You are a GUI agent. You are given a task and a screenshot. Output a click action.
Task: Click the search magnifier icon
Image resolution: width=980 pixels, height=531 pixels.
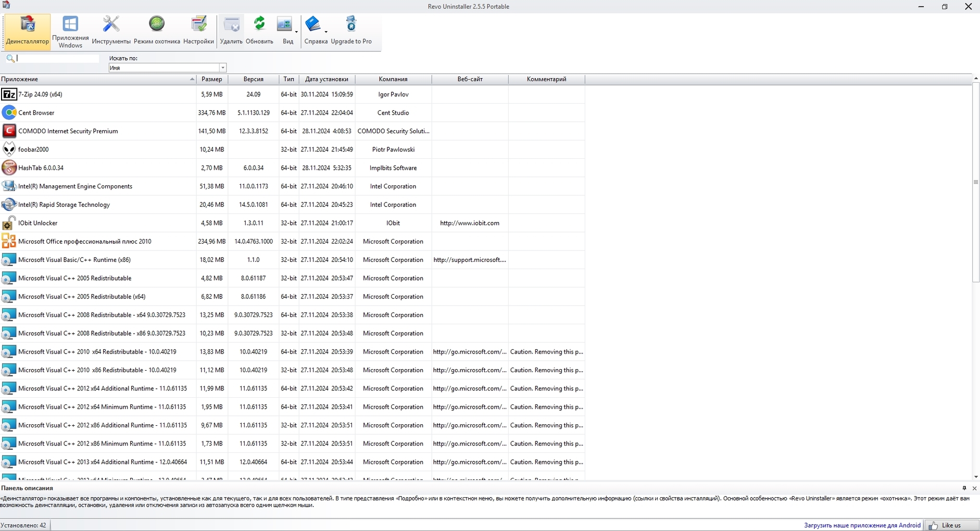point(10,58)
